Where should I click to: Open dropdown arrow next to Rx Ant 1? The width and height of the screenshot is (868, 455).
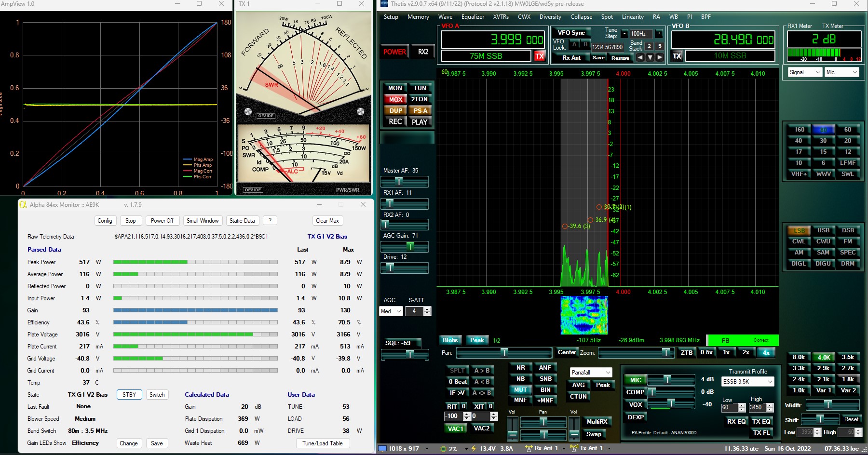tap(563, 449)
